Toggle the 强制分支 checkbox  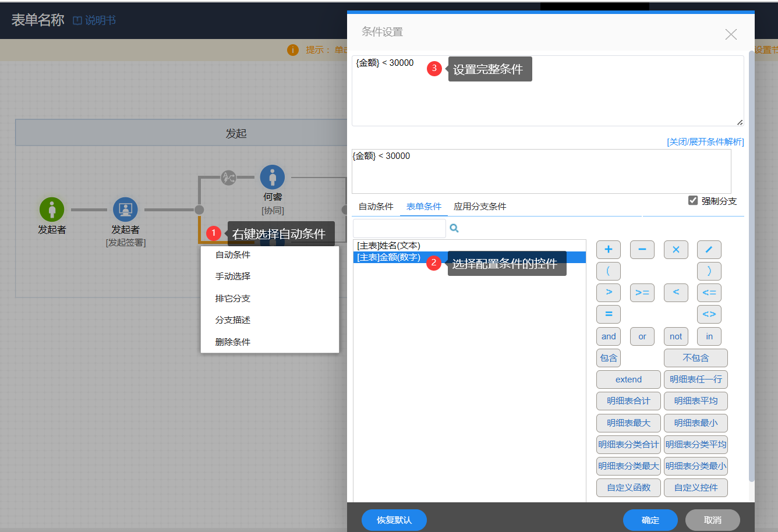(x=693, y=201)
